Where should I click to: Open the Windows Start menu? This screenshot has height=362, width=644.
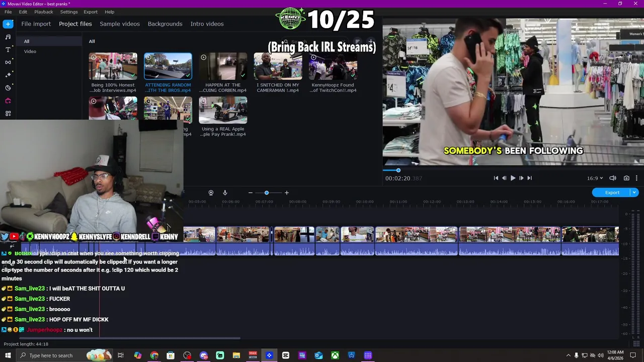8,355
